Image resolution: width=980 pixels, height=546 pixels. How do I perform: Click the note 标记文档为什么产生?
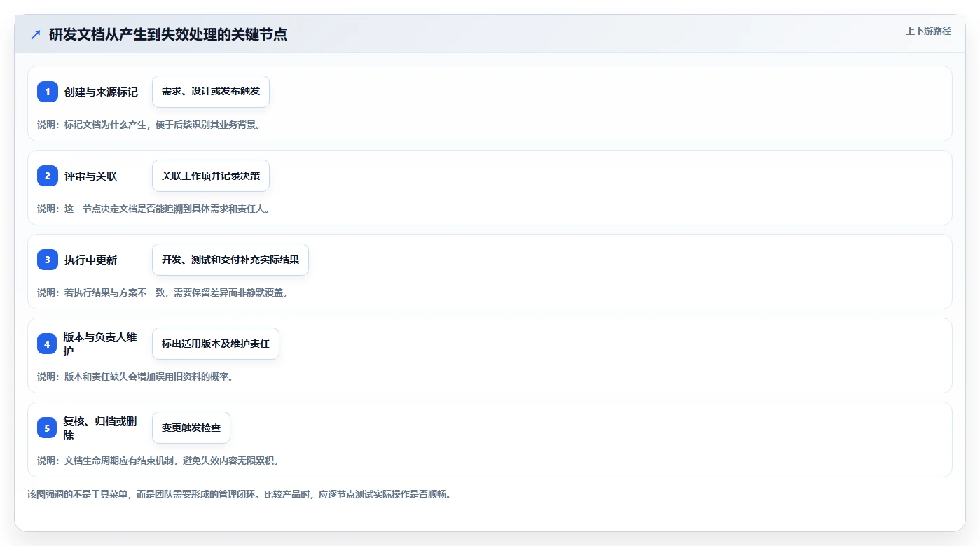pyautogui.click(x=149, y=125)
